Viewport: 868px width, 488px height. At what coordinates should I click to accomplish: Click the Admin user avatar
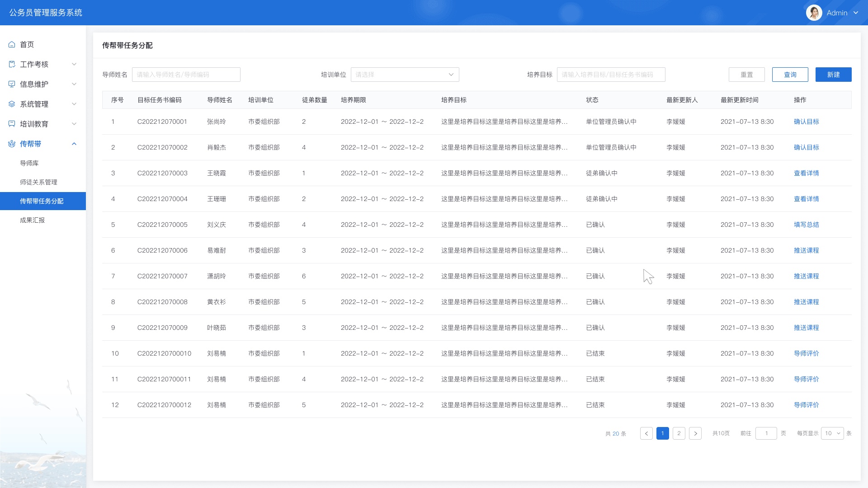814,13
